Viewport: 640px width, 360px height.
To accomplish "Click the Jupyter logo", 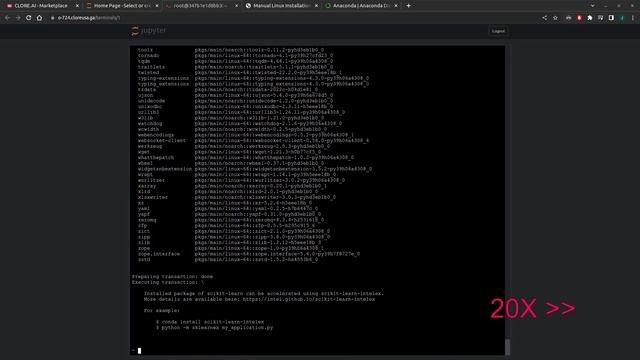I will (149, 31).
